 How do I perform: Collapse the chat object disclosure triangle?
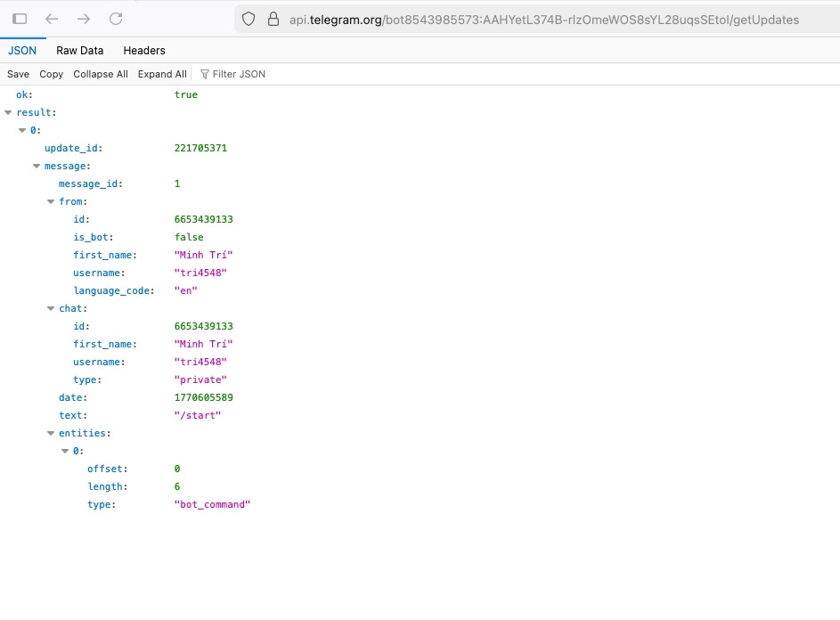pyautogui.click(x=52, y=308)
